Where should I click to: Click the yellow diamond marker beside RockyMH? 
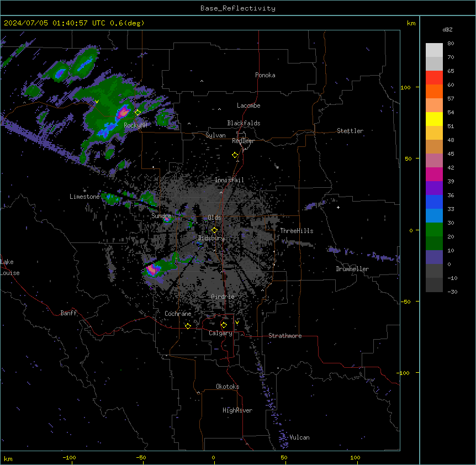point(138,112)
